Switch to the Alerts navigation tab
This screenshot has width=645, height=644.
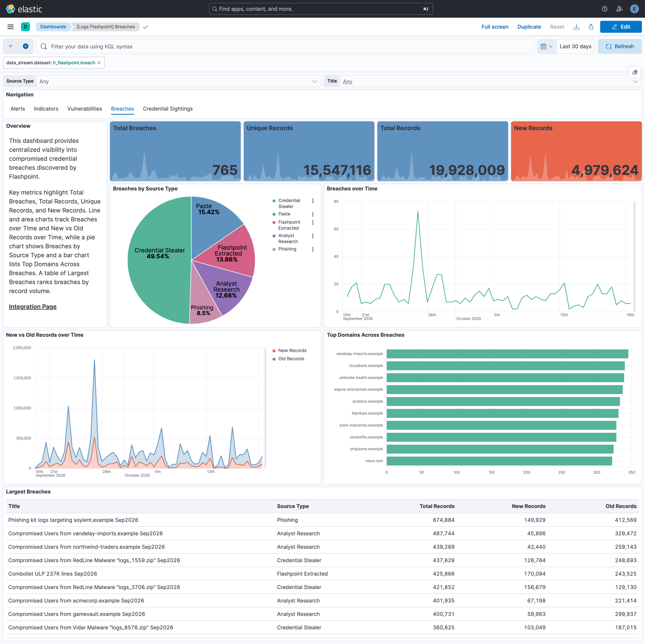pos(18,109)
